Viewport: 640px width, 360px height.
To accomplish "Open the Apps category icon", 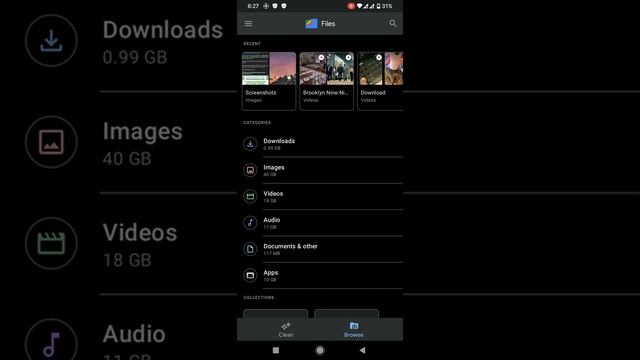I will click(250, 276).
